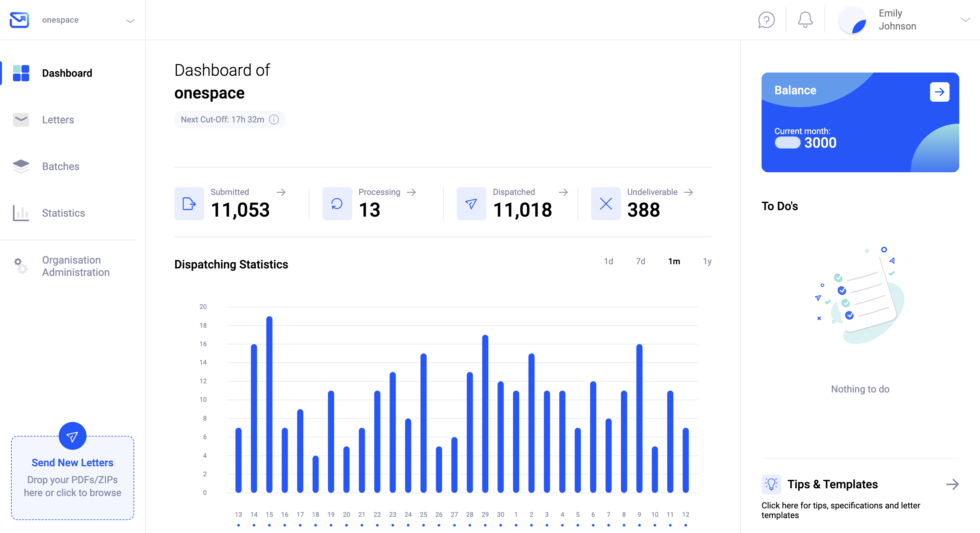Open Batches via its stacked layers icon
This screenshot has width=980, height=533.
[x=20, y=166]
